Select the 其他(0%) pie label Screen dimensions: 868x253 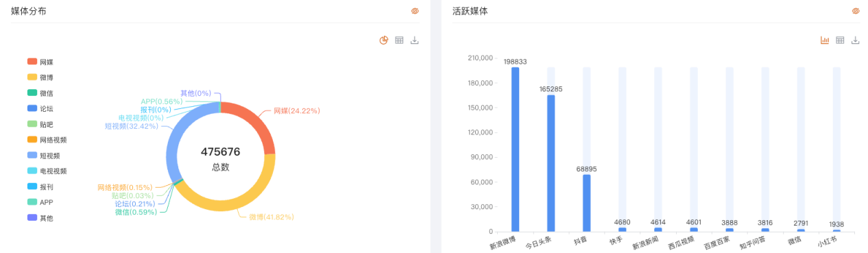click(196, 93)
